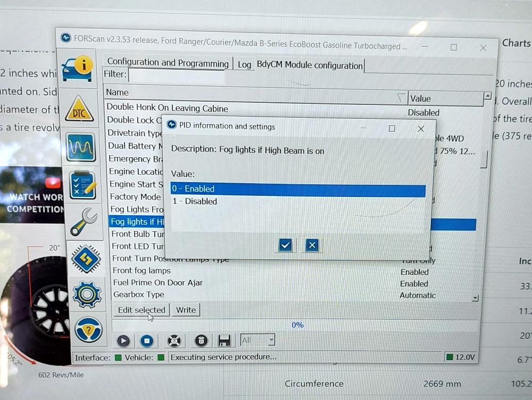Open the tests checklist section
Screen dimensions: 532x400
pos(83,184)
